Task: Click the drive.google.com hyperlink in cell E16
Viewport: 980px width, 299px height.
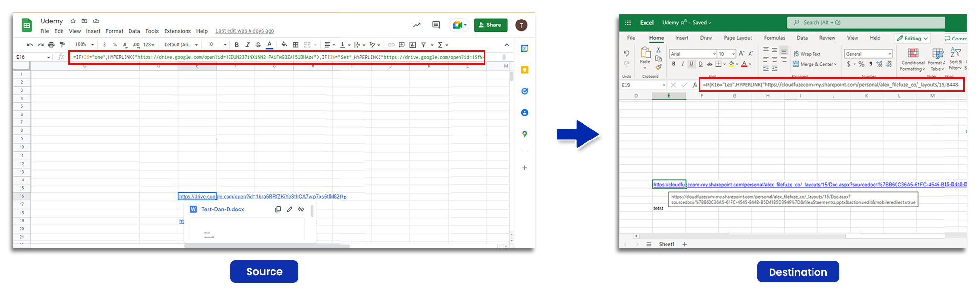Action: pos(263,197)
